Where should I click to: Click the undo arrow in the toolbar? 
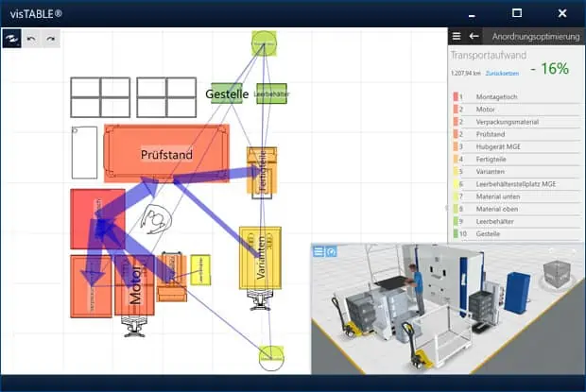31,39
